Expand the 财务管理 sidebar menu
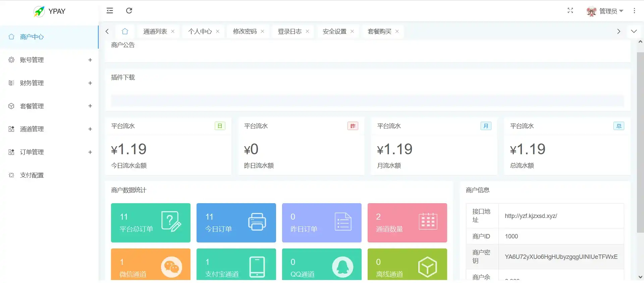Viewport: 644px width, 283px height. tap(49, 83)
